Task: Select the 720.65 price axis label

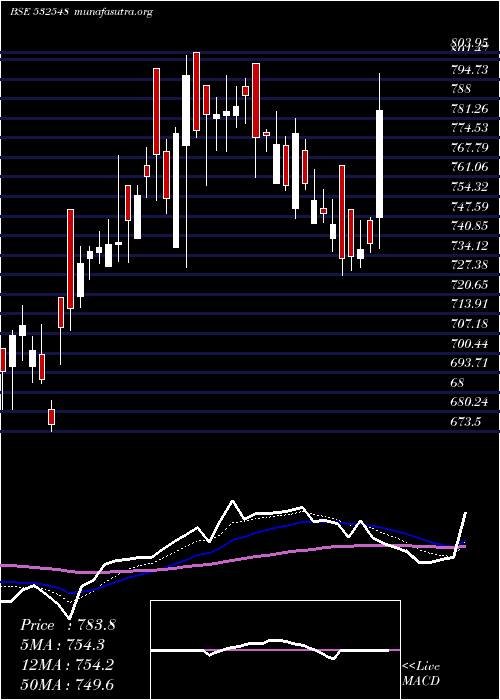Action: tap(470, 284)
